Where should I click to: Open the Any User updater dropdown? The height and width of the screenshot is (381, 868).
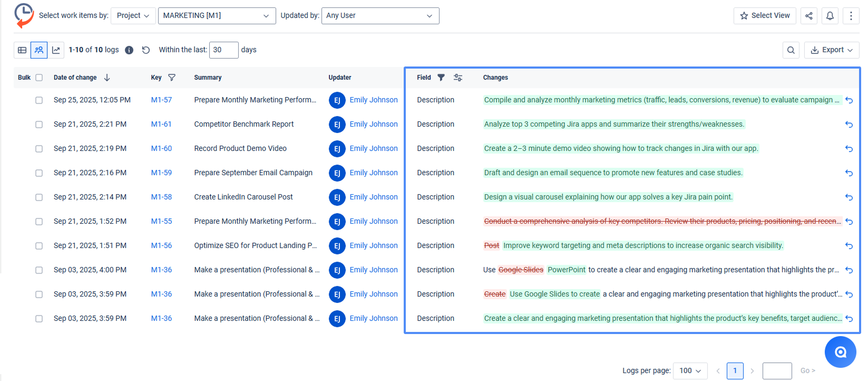coord(379,16)
